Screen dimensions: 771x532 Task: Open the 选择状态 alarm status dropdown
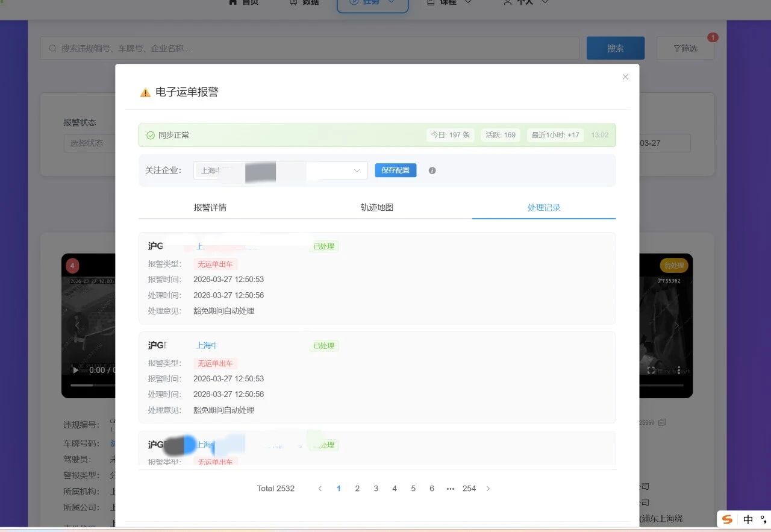(89, 143)
